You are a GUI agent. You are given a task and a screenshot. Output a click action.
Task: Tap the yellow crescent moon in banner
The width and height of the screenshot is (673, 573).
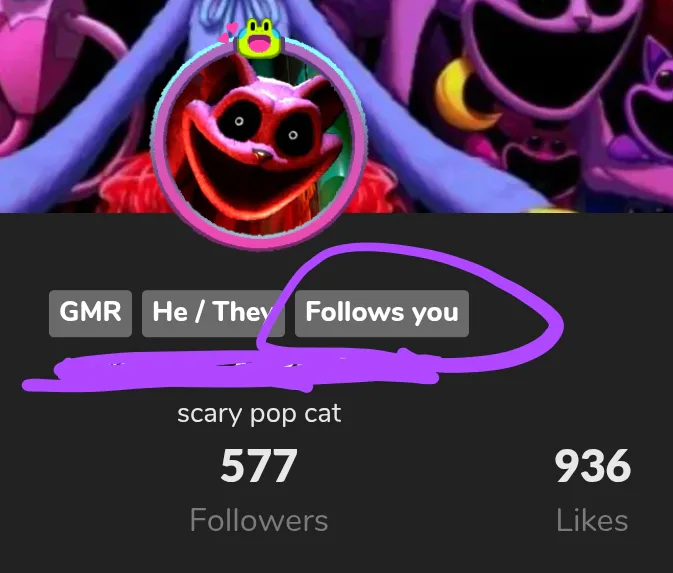pyautogui.click(x=461, y=92)
